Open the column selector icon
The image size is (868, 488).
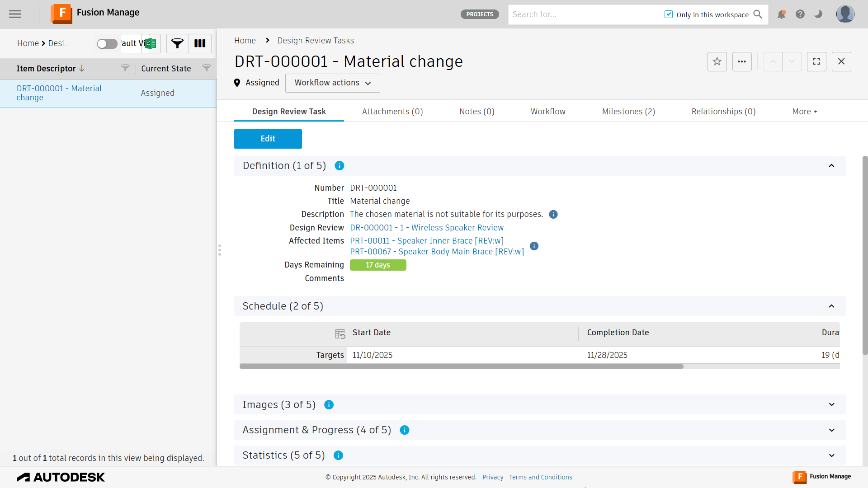(199, 43)
